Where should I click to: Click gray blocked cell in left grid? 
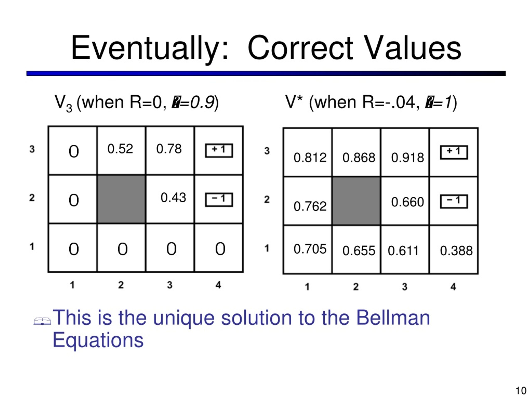tap(121, 199)
